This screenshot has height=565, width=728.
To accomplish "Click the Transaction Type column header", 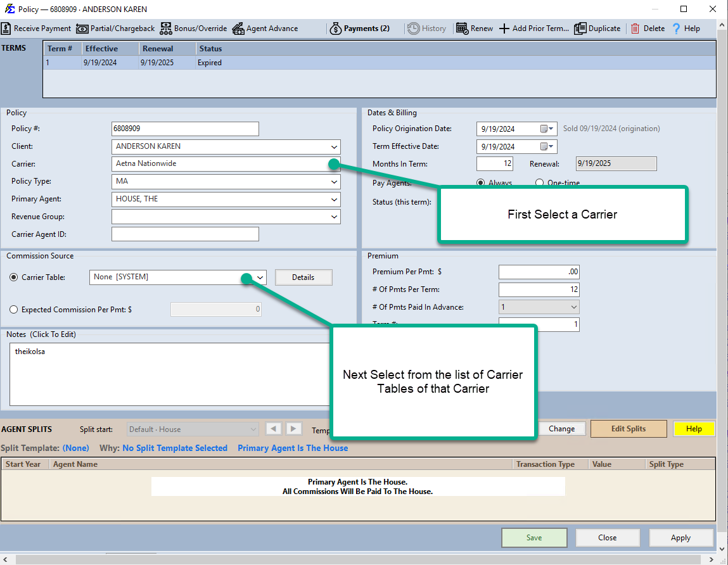I will click(551, 464).
